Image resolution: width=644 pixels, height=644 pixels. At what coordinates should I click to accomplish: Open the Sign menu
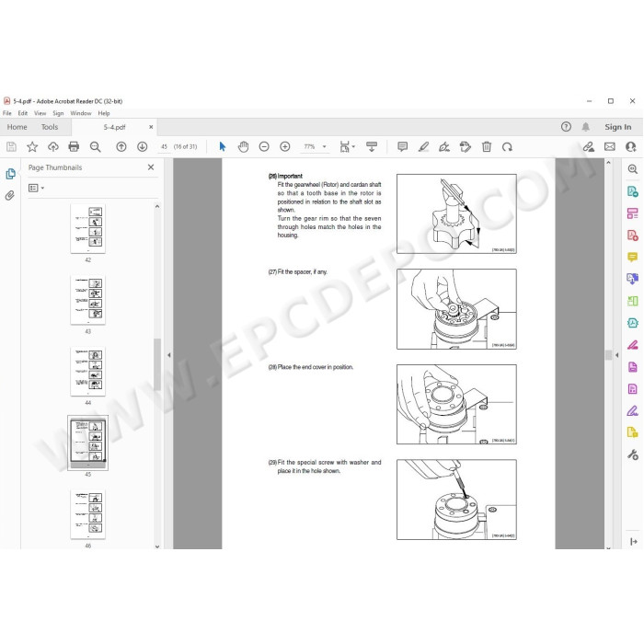coord(58,113)
